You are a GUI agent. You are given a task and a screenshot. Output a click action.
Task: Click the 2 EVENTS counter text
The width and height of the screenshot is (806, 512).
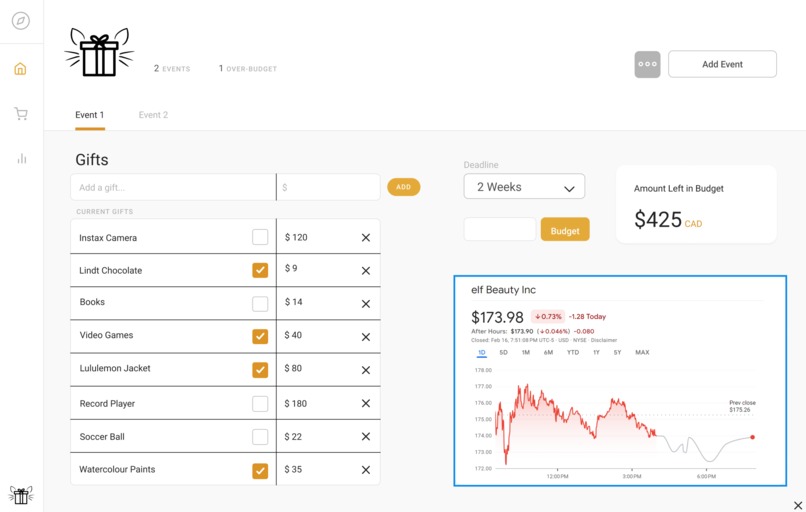172,68
